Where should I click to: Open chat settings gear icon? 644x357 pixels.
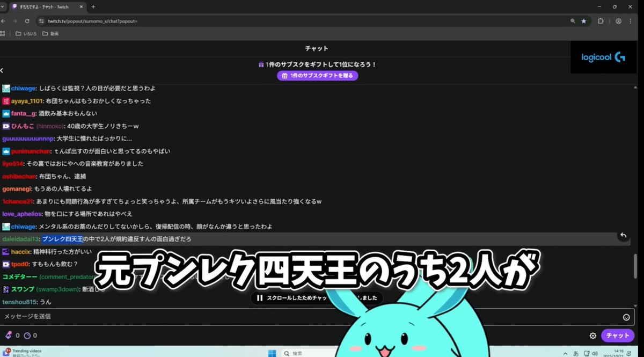click(593, 336)
